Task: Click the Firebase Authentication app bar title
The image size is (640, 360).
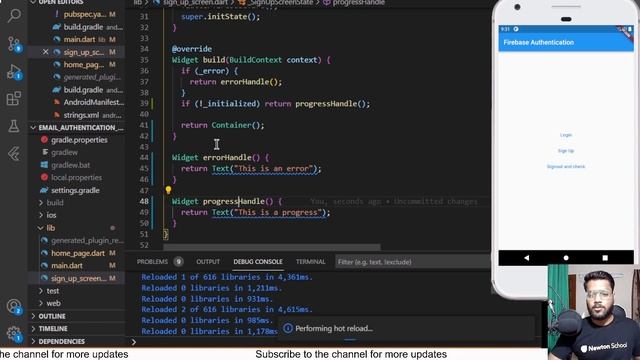Action: pos(538,42)
